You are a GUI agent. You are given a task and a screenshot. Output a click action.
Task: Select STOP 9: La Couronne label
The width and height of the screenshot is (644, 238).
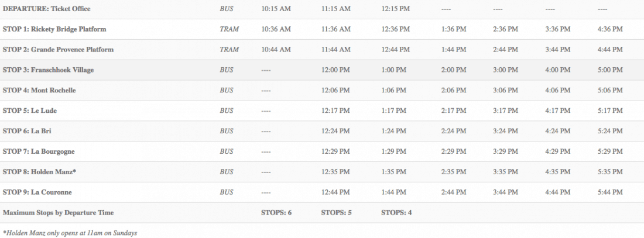click(38, 192)
